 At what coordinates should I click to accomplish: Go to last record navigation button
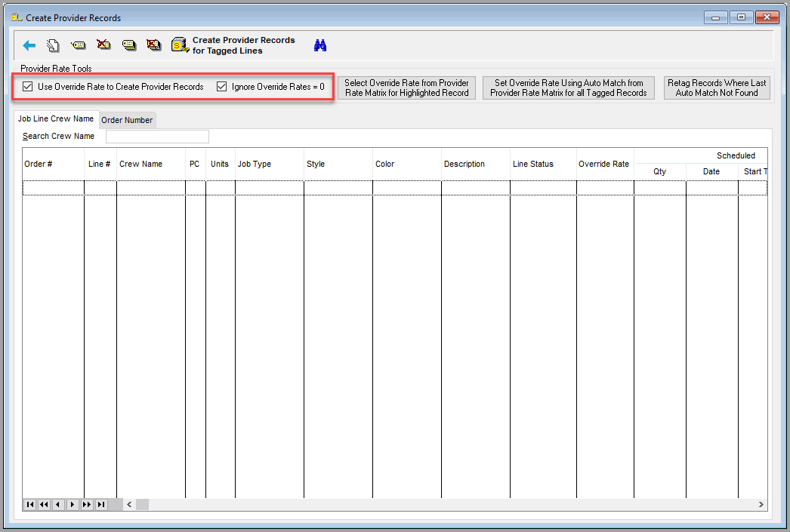(x=101, y=504)
